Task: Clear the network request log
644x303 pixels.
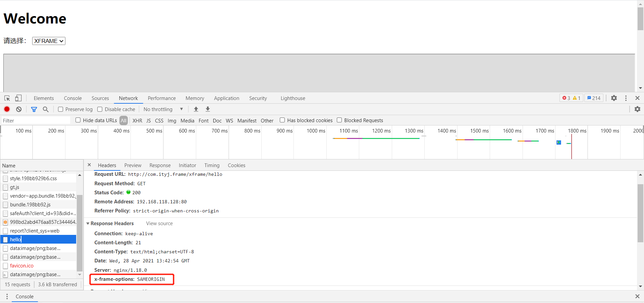Action: 18,109
